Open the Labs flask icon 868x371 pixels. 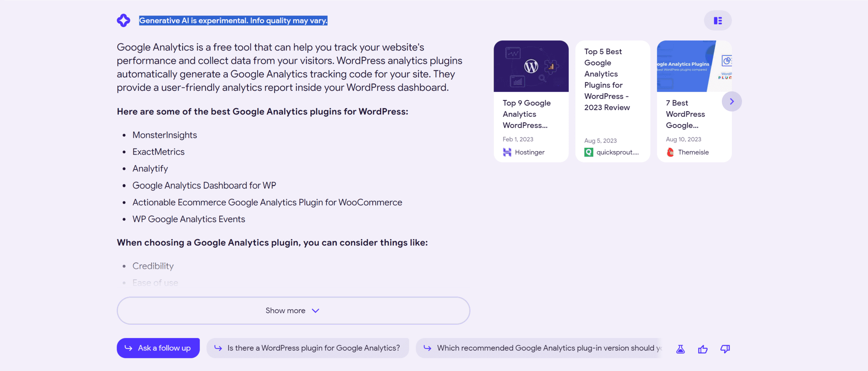pos(680,349)
